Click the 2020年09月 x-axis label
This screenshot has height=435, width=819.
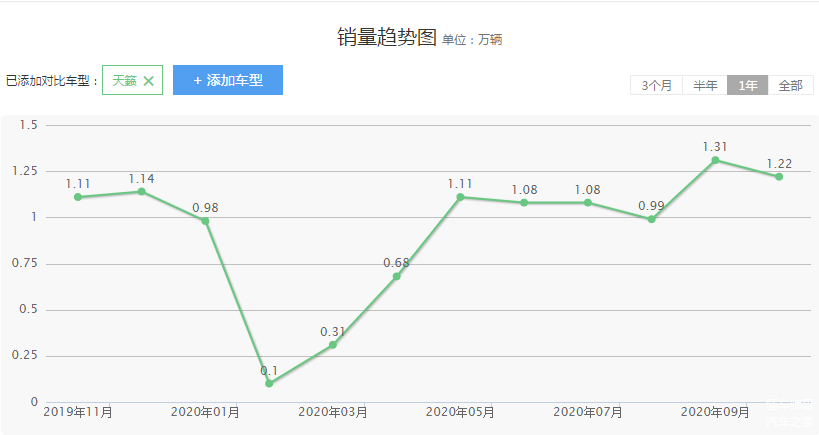(715, 412)
